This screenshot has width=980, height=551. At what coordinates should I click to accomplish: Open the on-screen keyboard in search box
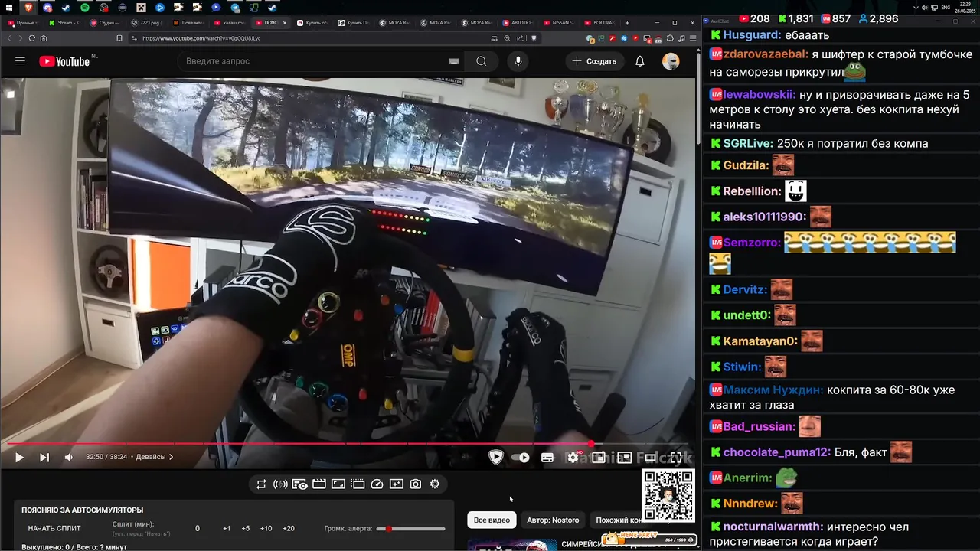pos(454,61)
